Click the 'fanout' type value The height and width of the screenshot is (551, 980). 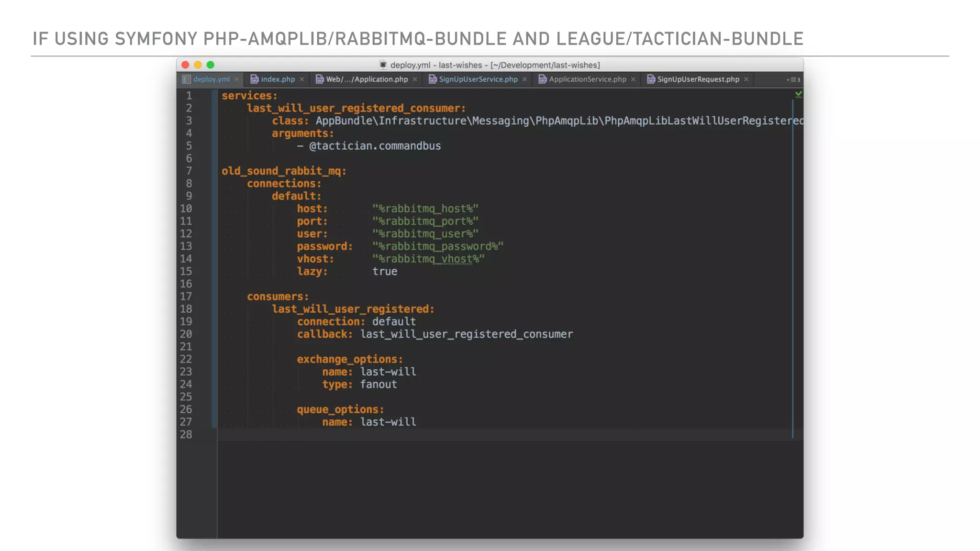(x=379, y=384)
